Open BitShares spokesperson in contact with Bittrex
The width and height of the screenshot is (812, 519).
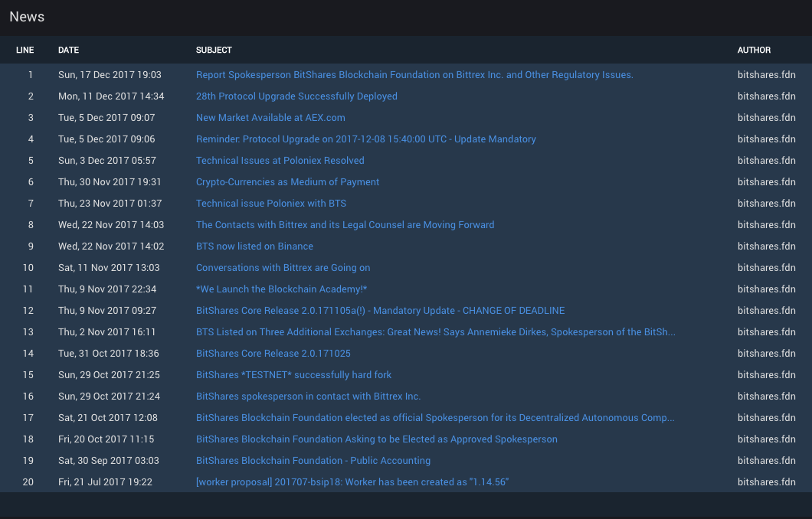(x=308, y=397)
